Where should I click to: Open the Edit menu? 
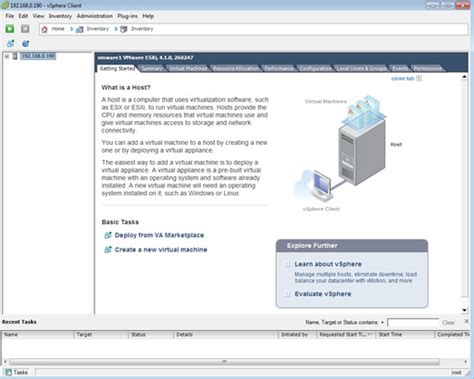click(23, 16)
